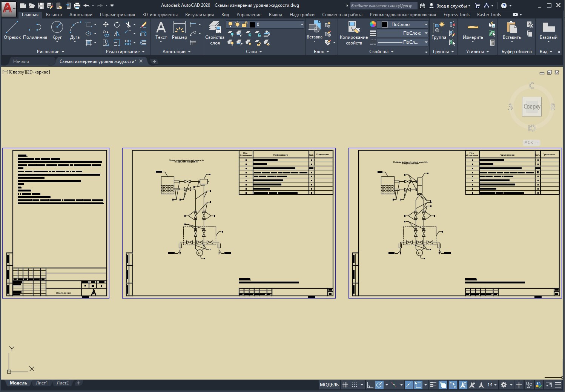Open the quick calculator icon in Утилиты
The width and height of the screenshot is (565, 392).
[492, 43]
